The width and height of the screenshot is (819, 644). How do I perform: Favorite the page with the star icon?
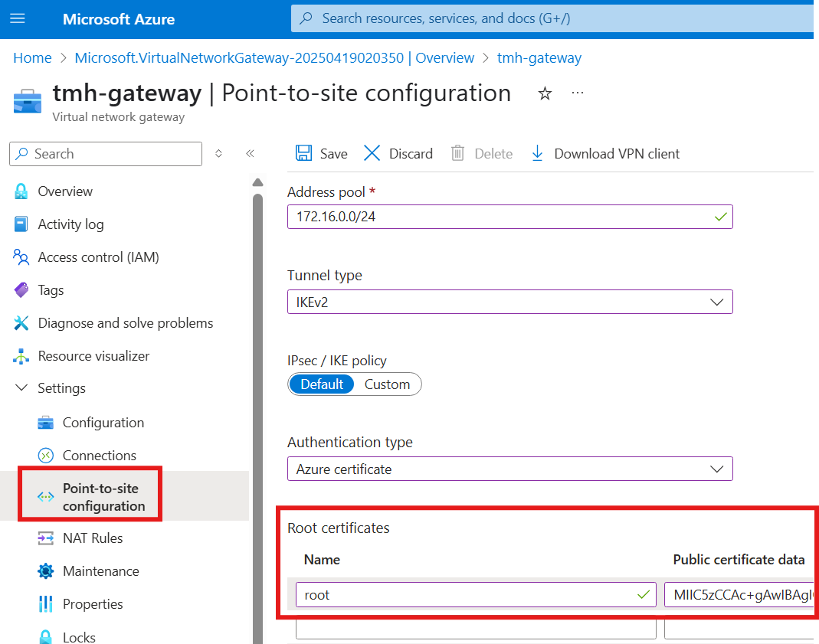[545, 94]
